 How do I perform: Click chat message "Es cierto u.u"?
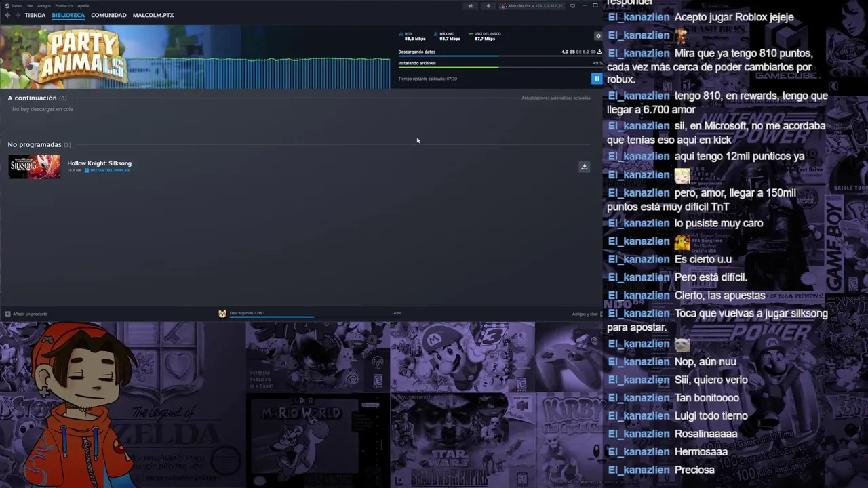click(703, 259)
